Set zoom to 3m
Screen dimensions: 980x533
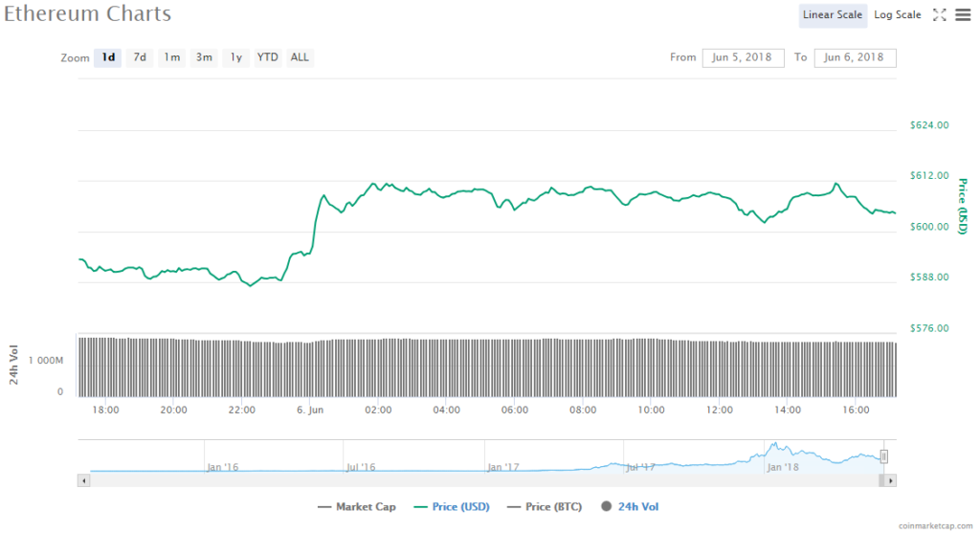[x=204, y=57]
